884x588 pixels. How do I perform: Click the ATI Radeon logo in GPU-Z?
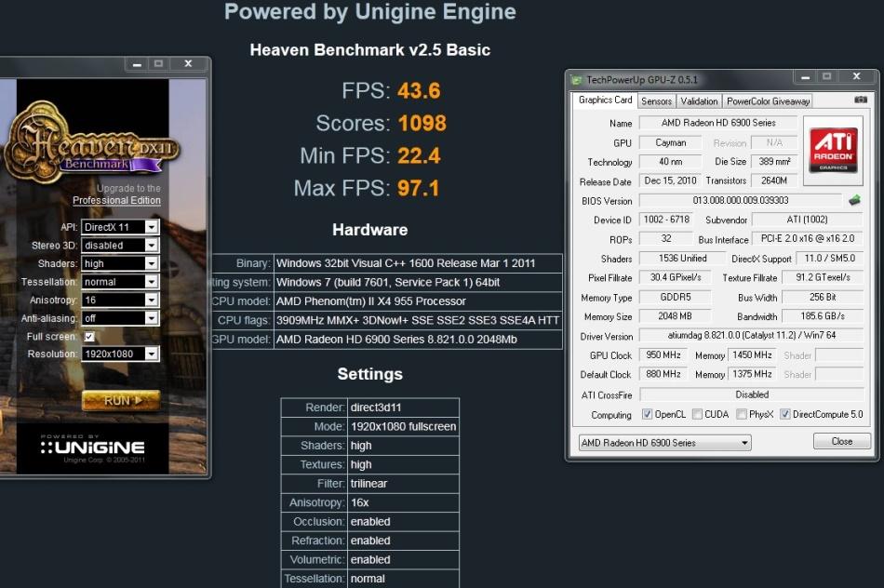[833, 151]
